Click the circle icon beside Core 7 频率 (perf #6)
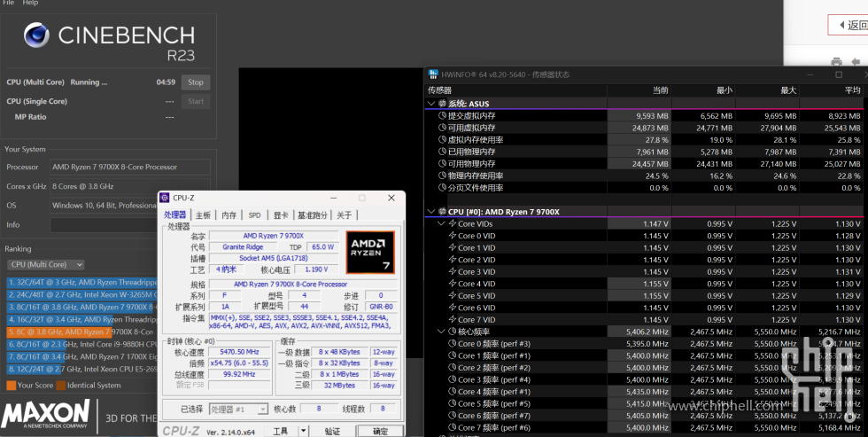Screen dimensions: 868x437 [453, 427]
